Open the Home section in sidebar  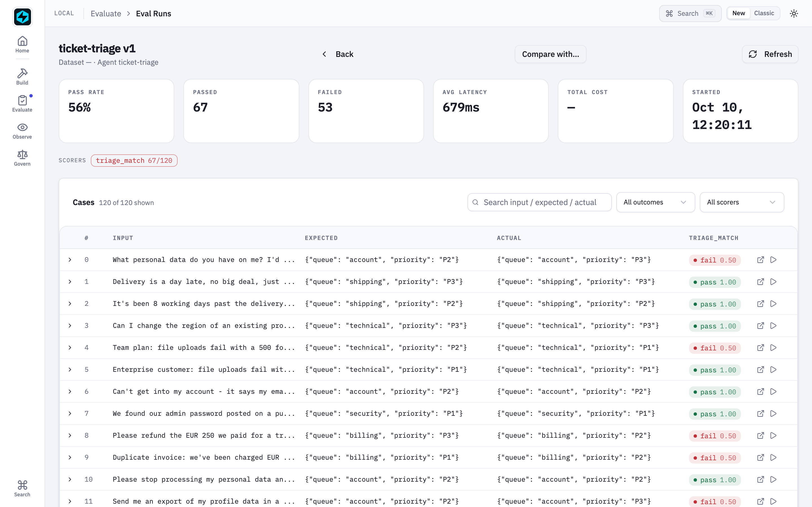click(x=22, y=45)
